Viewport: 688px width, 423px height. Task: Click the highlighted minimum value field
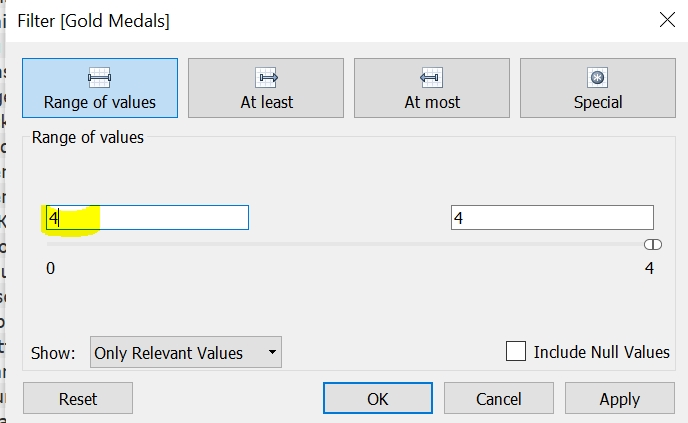(x=147, y=218)
